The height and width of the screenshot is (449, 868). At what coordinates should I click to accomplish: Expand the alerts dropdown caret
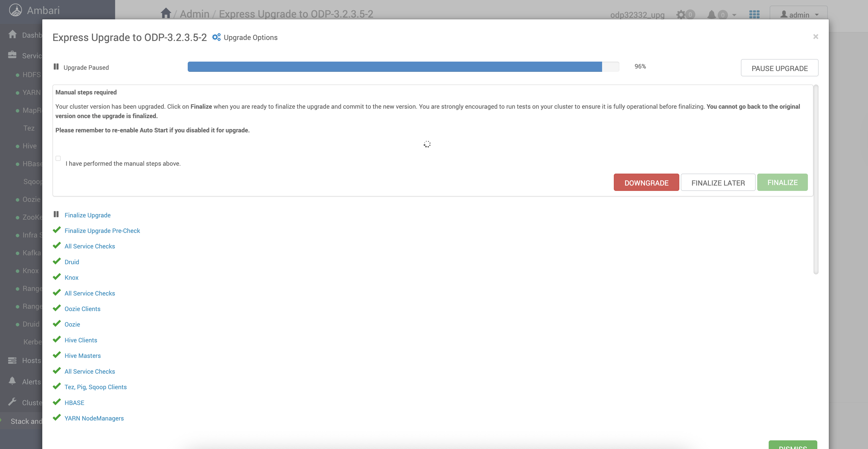tap(734, 15)
